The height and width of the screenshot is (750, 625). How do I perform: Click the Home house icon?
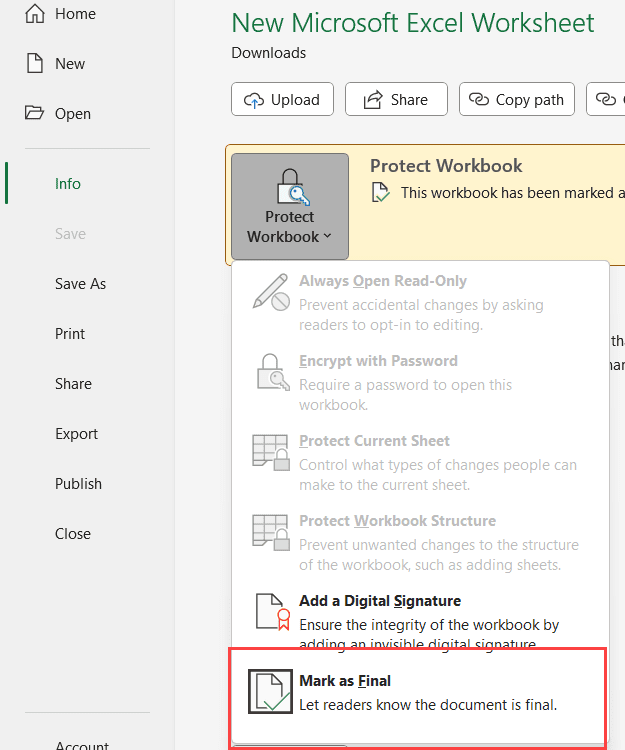[x=35, y=14]
